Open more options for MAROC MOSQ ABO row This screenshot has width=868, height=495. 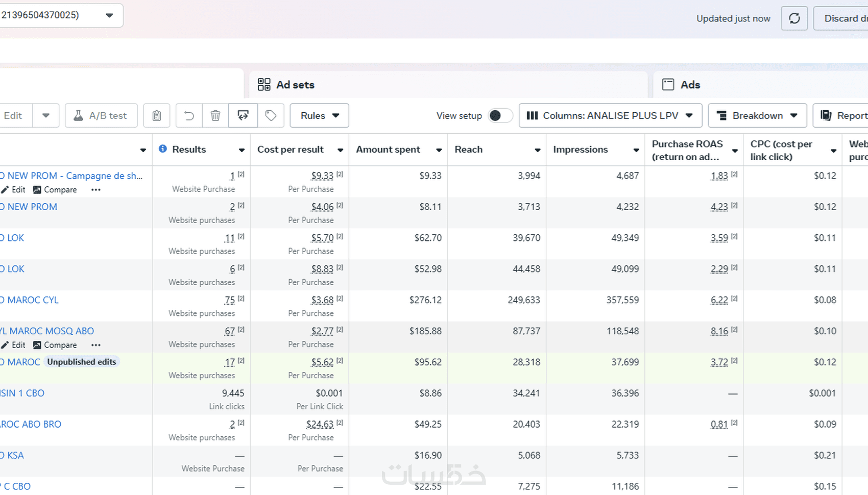click(x=95, y=345)
